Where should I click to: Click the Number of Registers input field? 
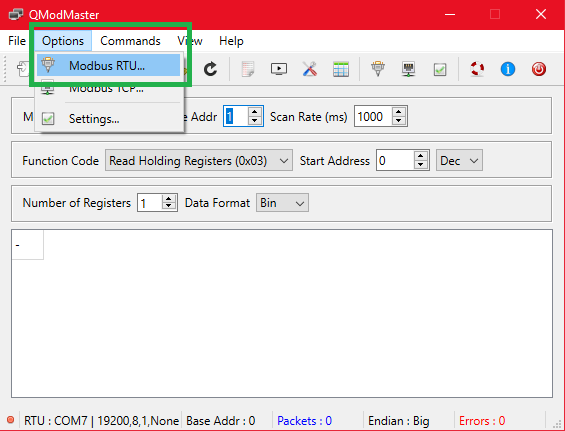coord(150,203)
